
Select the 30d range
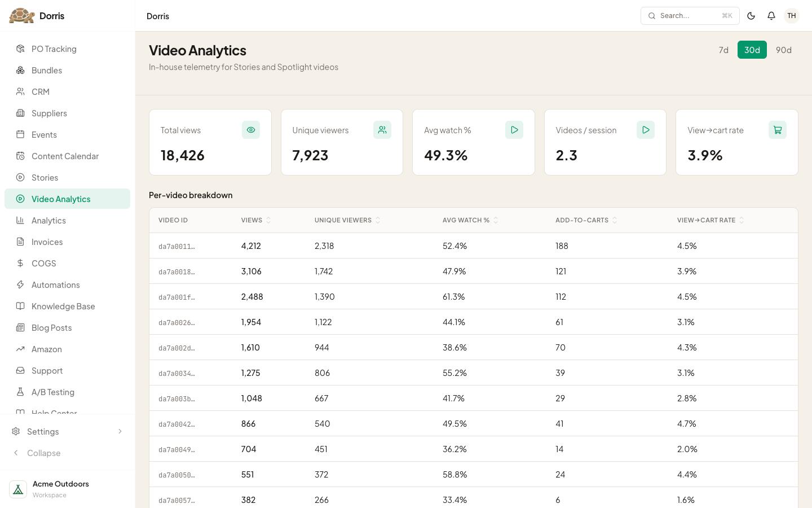coord(752,50)
